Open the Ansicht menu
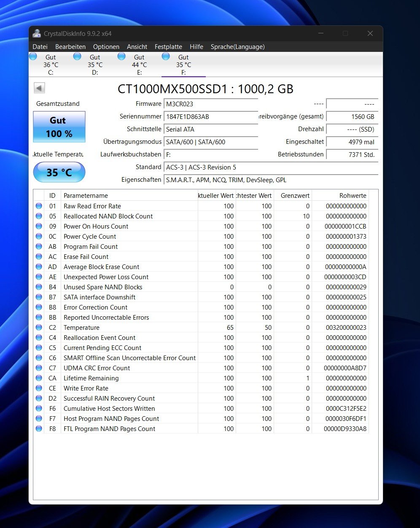 137,47
